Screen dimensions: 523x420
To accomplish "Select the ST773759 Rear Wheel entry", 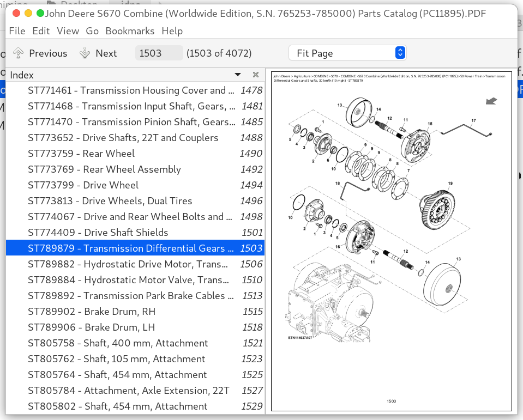I will click(x=81, y=153).
